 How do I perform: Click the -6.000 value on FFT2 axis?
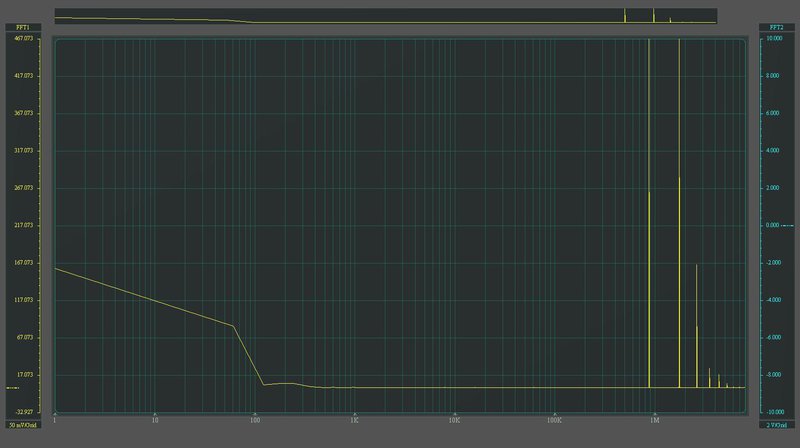pos(773,337)
